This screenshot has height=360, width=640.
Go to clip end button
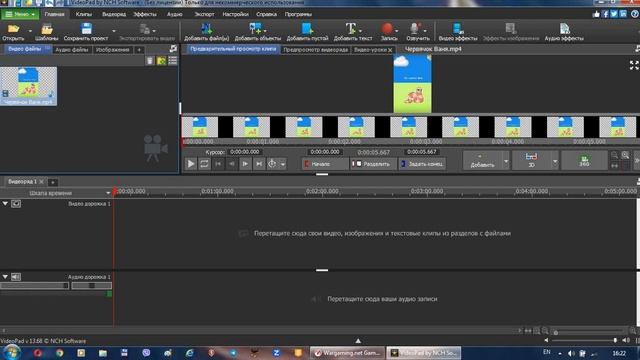click(x=259, y=164)
